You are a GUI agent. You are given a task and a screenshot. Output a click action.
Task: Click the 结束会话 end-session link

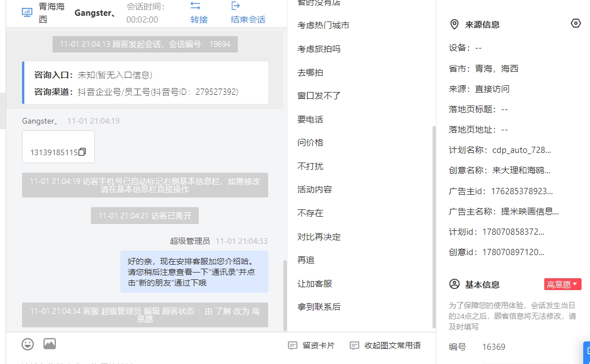[248, 20]
